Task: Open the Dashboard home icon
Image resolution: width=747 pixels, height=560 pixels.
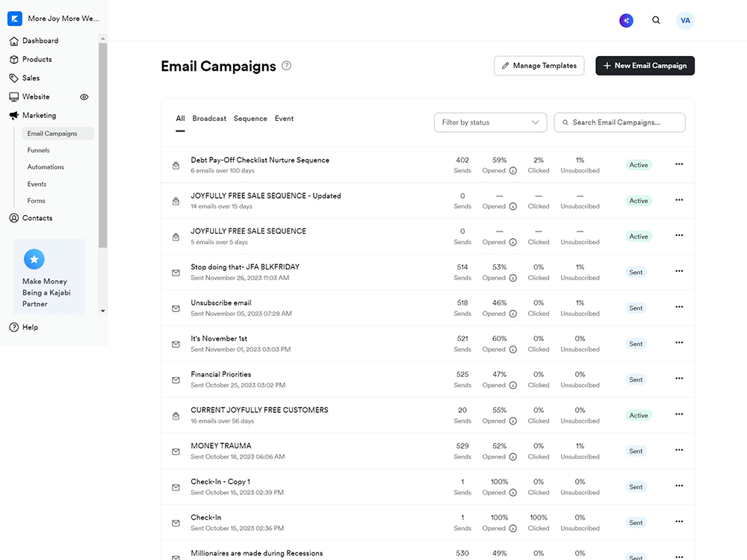Action: (x=13, y=41)
